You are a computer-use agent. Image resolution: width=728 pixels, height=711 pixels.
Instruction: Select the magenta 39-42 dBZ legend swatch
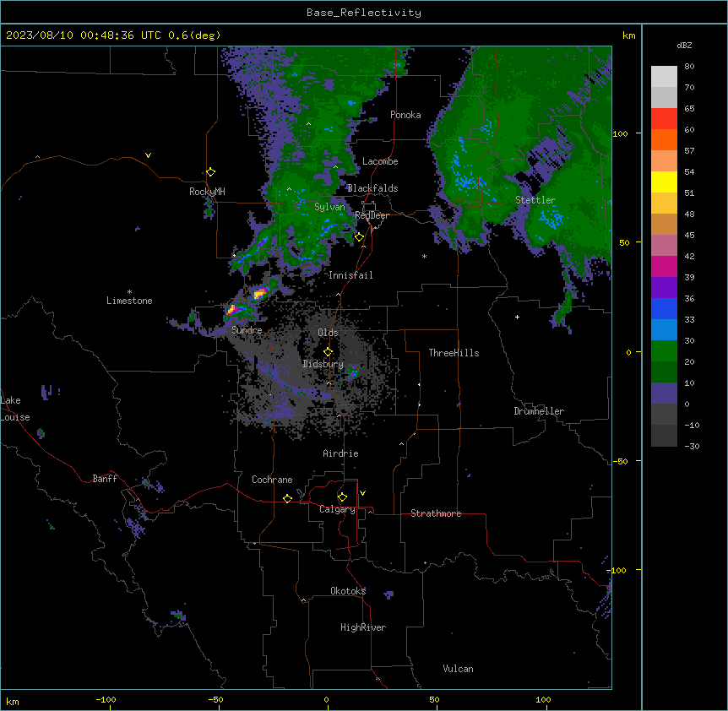(x=664, y=267)
